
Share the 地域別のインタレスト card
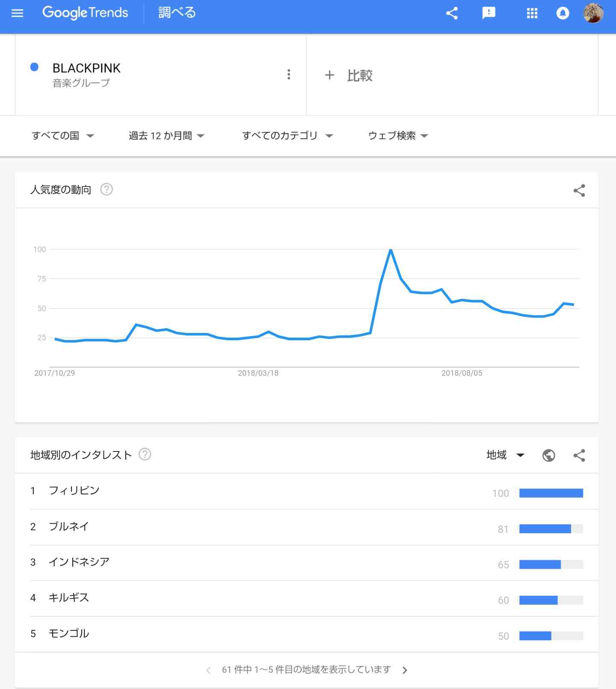coord(579,455)
